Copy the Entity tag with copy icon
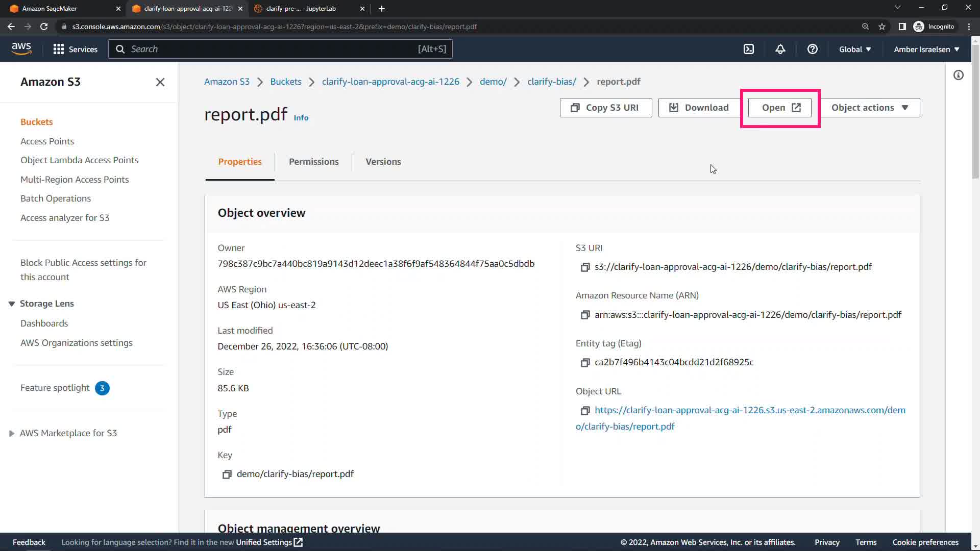 585,363
